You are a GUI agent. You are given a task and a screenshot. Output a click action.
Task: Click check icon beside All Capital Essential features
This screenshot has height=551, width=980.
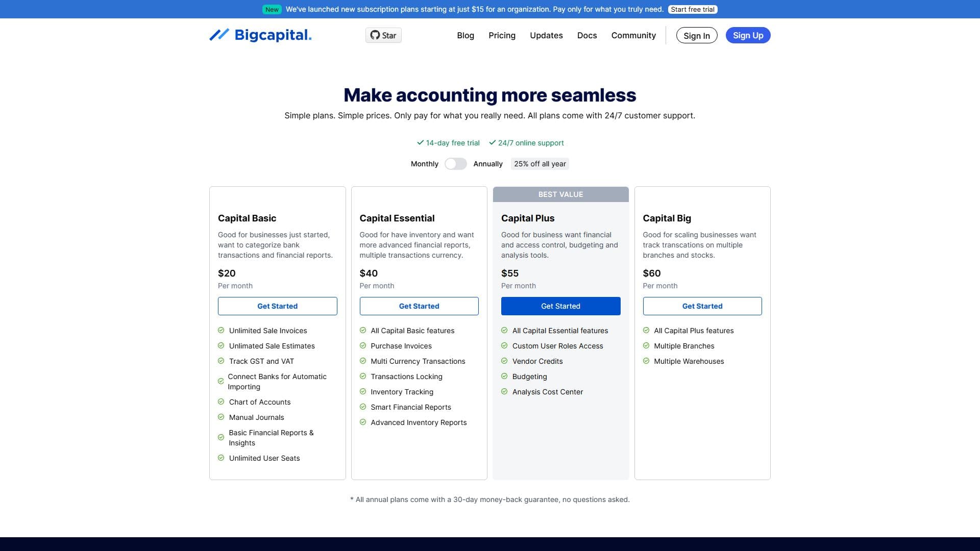[504, 330]
